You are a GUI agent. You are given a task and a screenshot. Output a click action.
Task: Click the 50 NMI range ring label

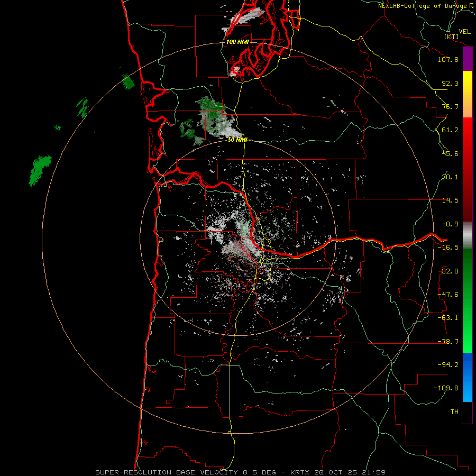coord(237,140)
